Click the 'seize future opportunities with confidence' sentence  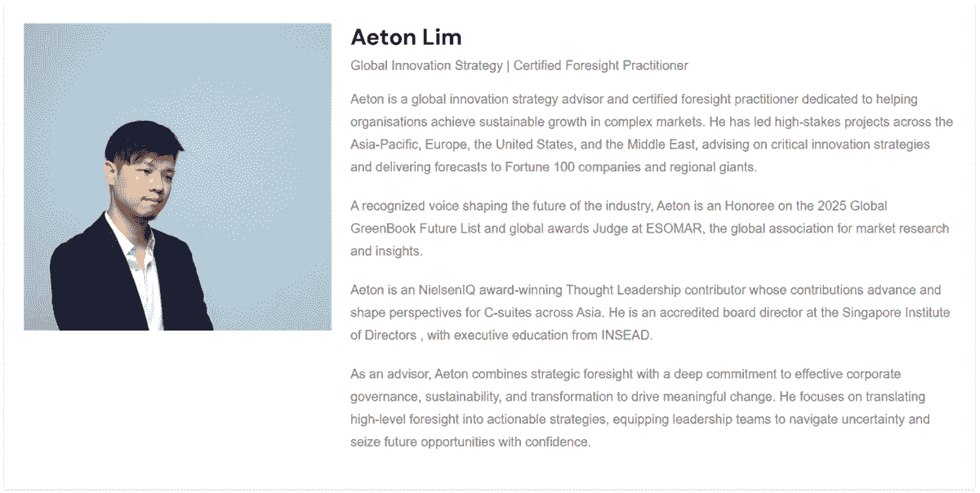(x=469, y=442)
